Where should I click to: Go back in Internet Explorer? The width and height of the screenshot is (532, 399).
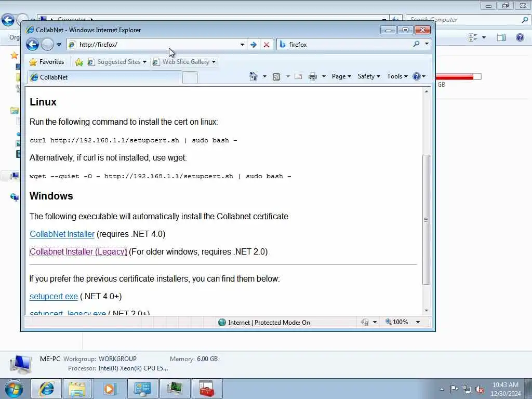[x=33, y=45]
